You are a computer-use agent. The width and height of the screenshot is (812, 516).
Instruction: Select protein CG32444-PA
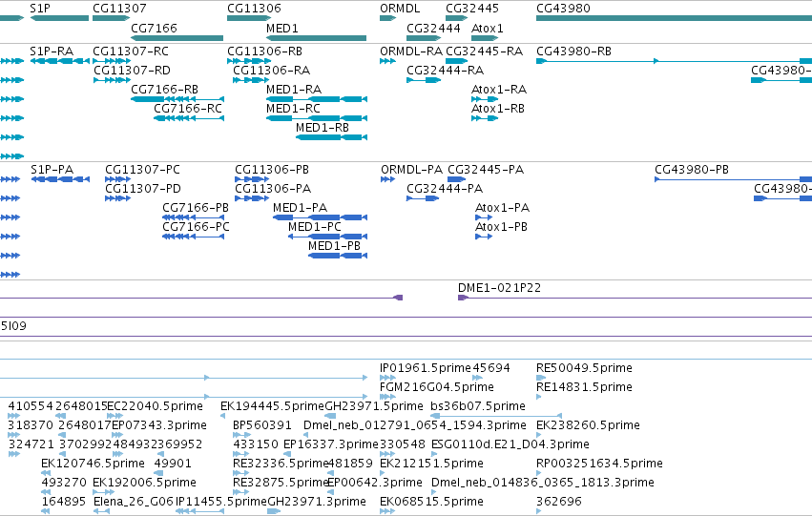445,189
